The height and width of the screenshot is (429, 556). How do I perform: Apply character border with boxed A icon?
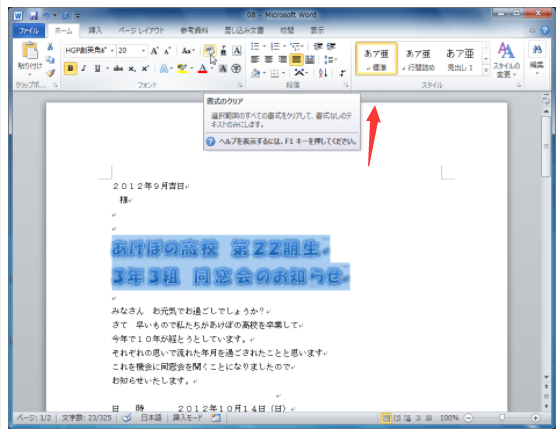coord(237,51)
